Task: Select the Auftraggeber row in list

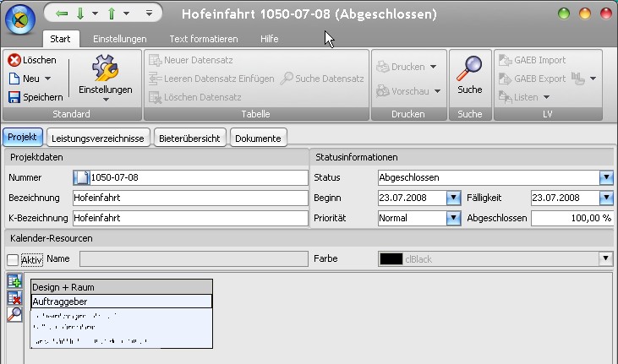Action: 122,302
